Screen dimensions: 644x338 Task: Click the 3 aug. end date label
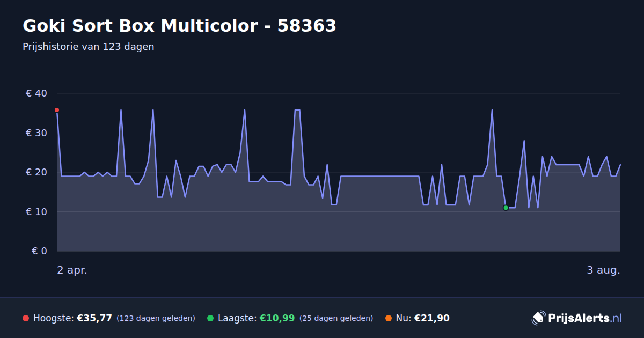tap(603, 270)
